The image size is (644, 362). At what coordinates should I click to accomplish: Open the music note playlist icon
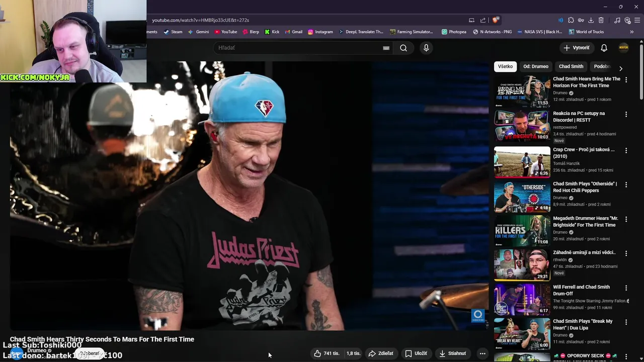click(617, 20)
